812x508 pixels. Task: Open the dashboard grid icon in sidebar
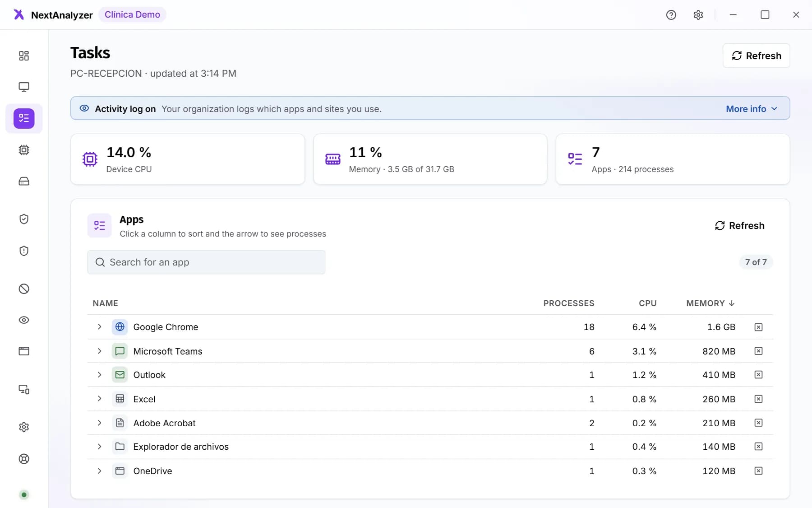pyautogui.click(x=24, y=56)
